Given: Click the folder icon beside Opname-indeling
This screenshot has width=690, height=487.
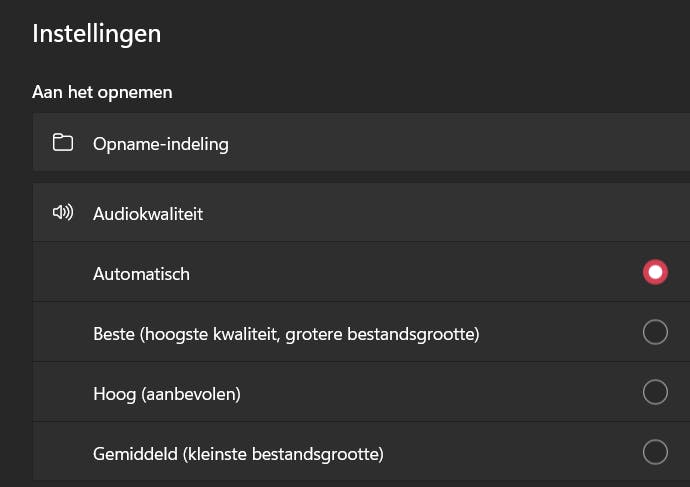Looking at the screenshot, I should [63, 143].
